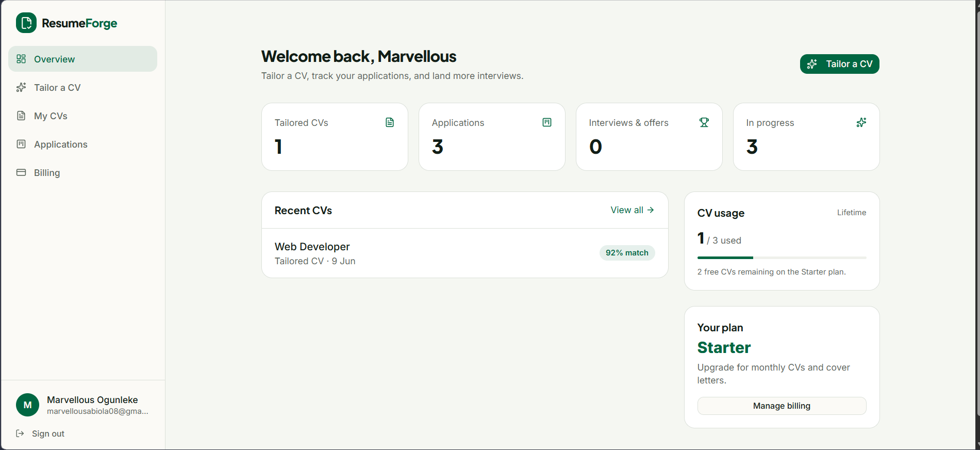Image resolution: width=980 pixels, height=450 pixels.
Task: Click the M user avatar
Action: [28, 405]
